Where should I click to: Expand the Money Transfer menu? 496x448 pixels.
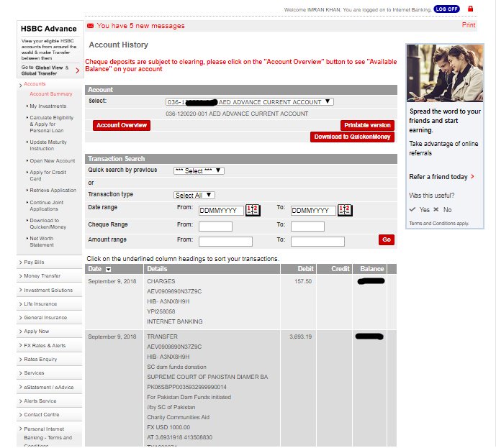tap(42, 276)
